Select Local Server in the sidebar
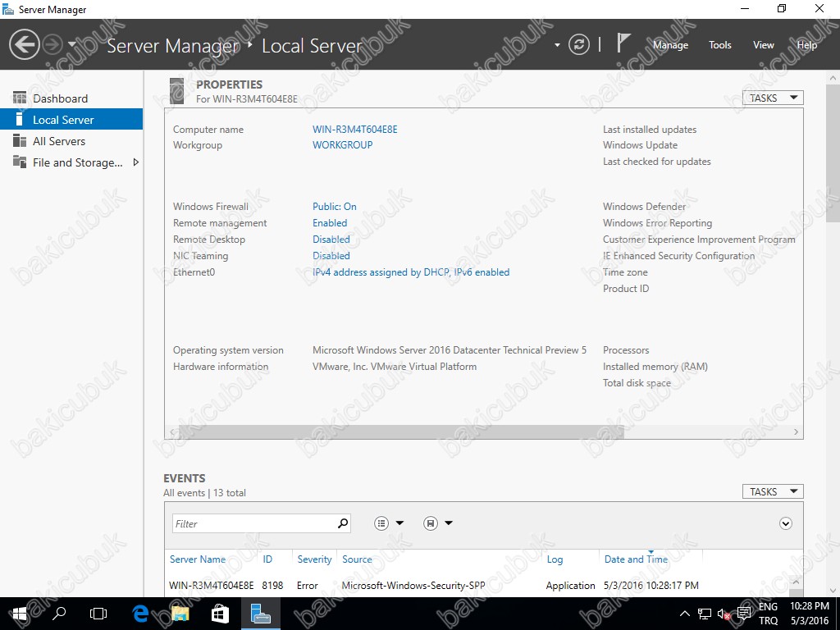 coord(72,120)
